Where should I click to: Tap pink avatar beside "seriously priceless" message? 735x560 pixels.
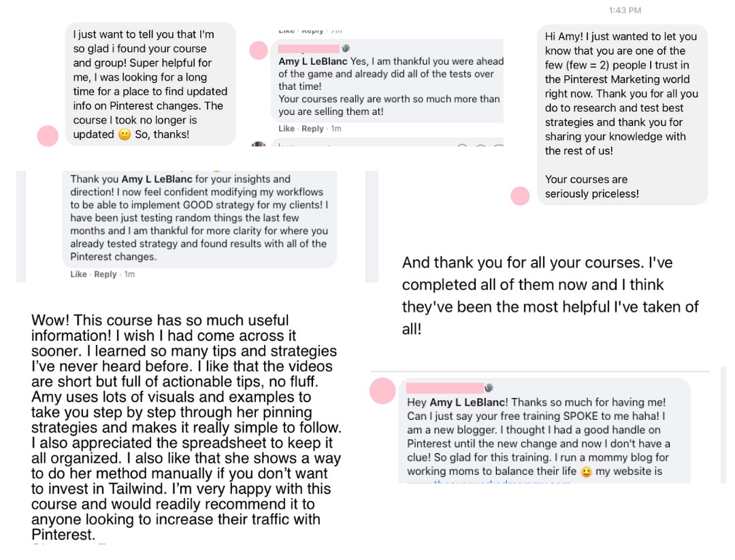(520, 196)
